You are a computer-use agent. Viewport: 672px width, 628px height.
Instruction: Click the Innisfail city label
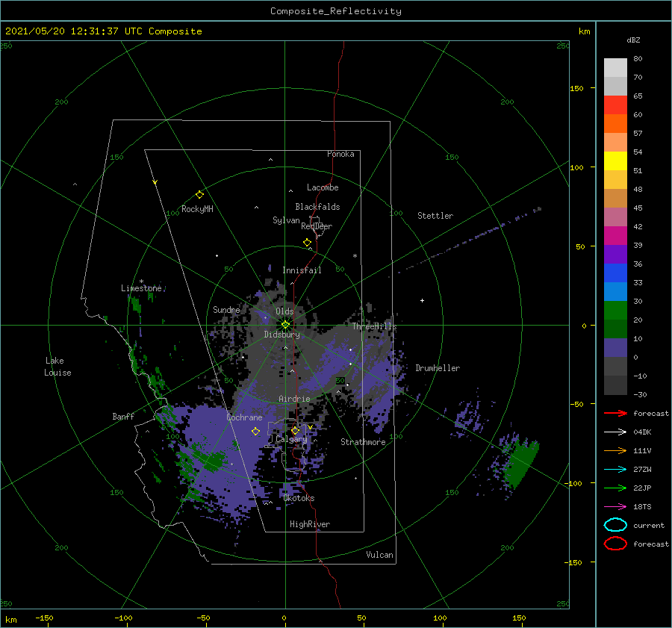pos(302,270)
